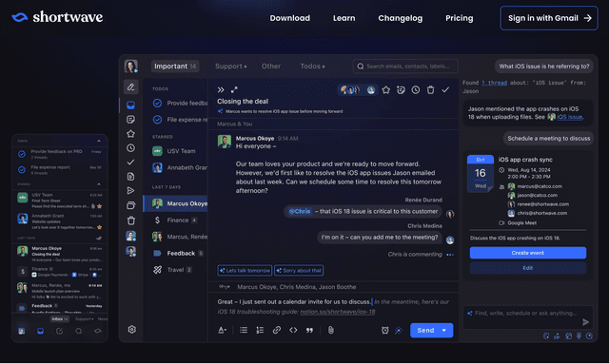Collapse the Starred section in mobile view
The image size is (609, 364).
(99, 184)
